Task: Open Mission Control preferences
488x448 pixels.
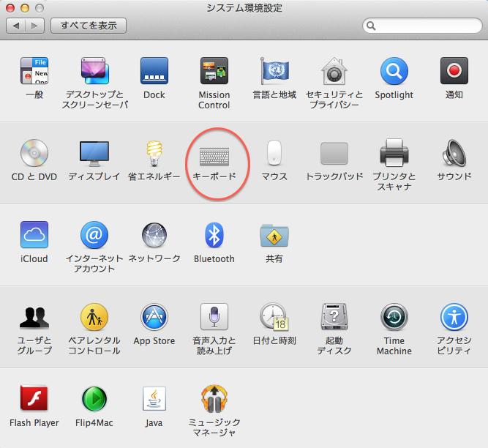Action: point(214,71)
